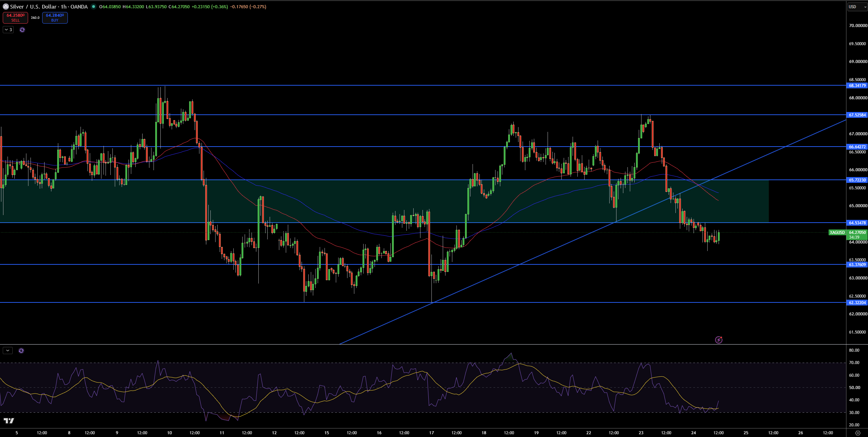Click purple refresh icon beside indicator count 3

click(22, 30)
